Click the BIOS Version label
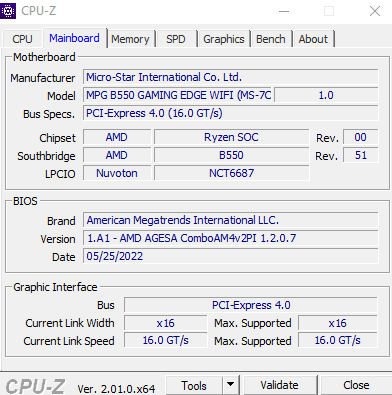 (x=58, y=239)
